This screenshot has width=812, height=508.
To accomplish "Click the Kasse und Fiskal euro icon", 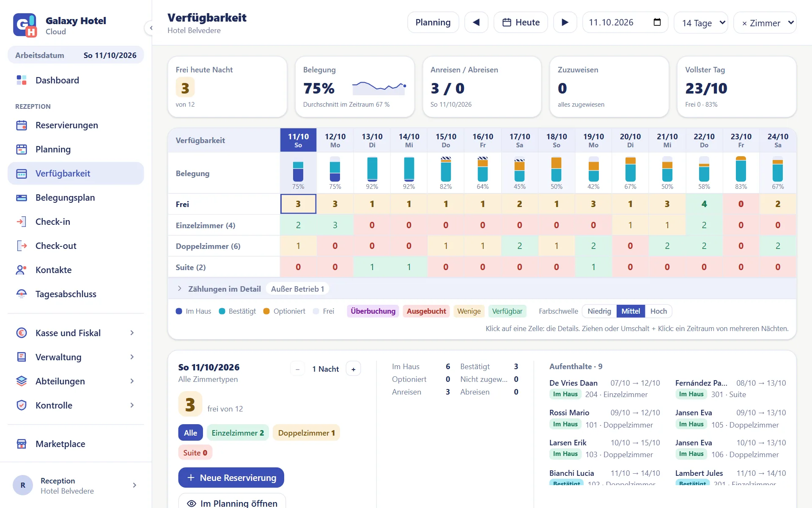I will pos(22,333).
